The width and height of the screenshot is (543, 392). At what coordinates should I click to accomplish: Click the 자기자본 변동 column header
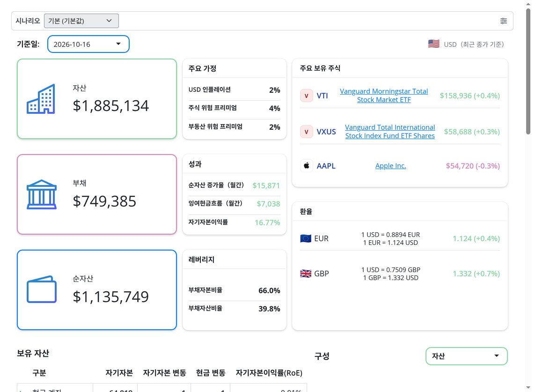pyautogui.click(x=164, y=373)
